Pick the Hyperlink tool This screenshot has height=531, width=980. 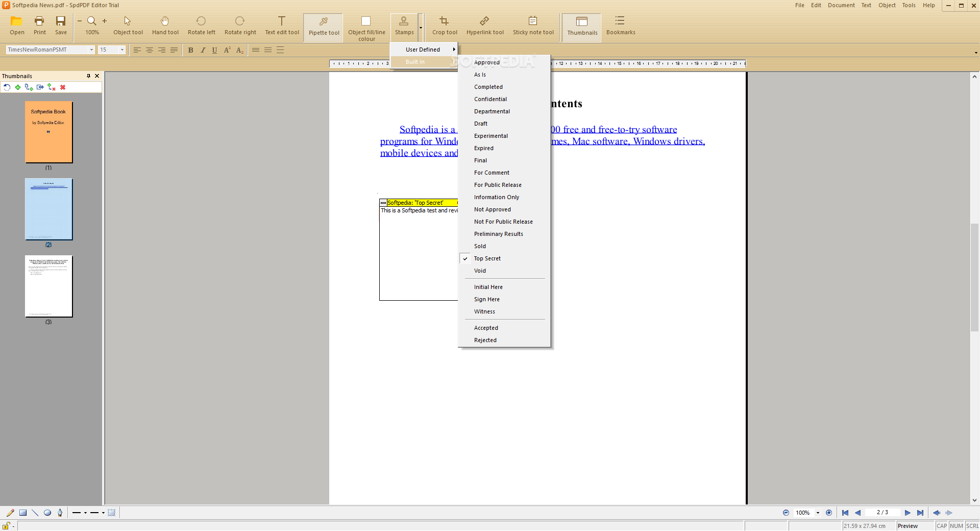(x=485, y=26)
